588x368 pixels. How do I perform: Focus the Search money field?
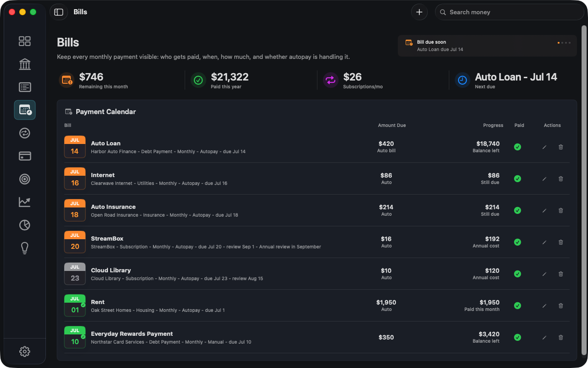click(509, 12)
